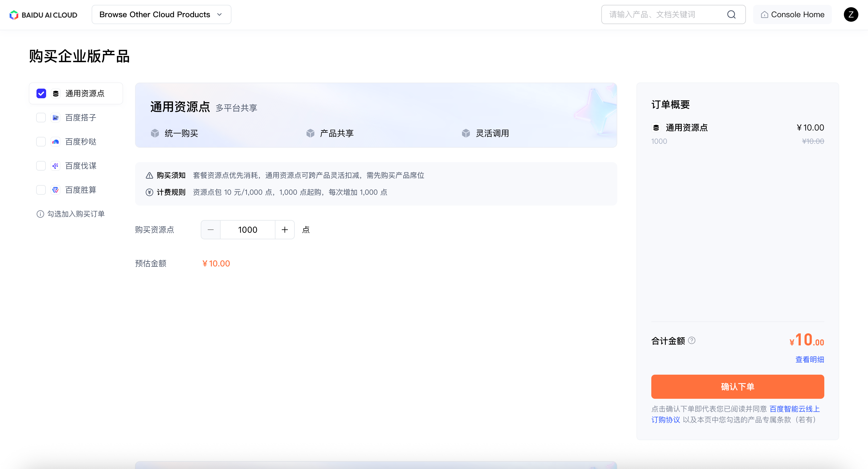Click the 百度搭子 product icon

point(55,118)
